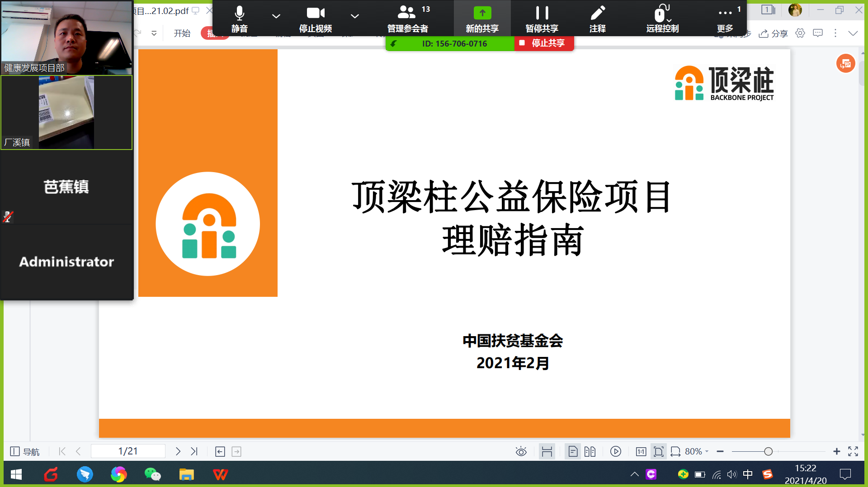Select the 厂溪镇 participant video tile
This screenshot has height=487, width=868.
click(x=66, y=112)
